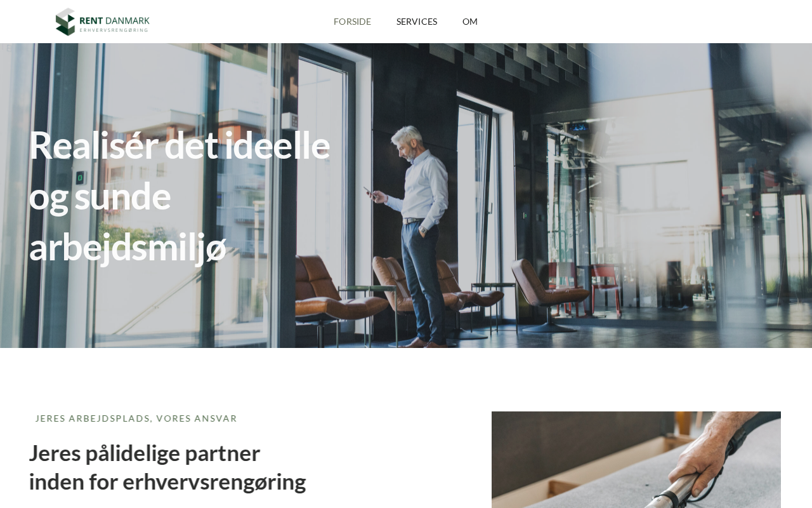This screenshot has height=508, width=812.
Task: Open the SERVICES menu item
Action: click(417, 22)
